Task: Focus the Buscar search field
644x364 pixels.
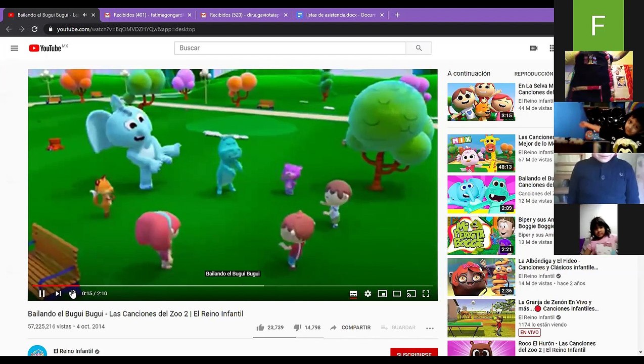Action: (x=290, y=48)
